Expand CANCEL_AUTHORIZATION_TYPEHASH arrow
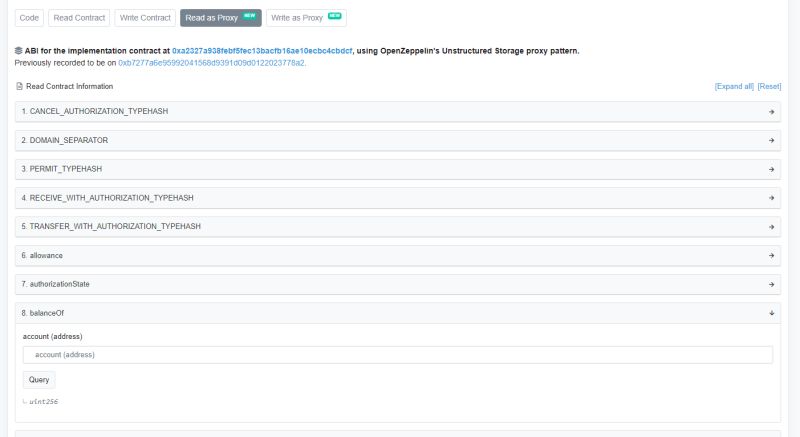The width and height of the screenshot is (800, 437). [771, 112]
